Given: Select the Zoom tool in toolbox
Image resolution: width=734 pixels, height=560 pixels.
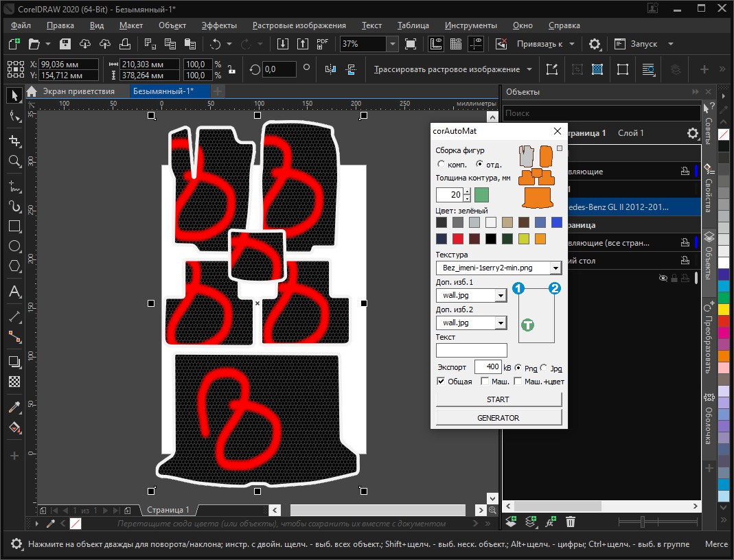Looking at the screenshot, I should pos(14,161).
